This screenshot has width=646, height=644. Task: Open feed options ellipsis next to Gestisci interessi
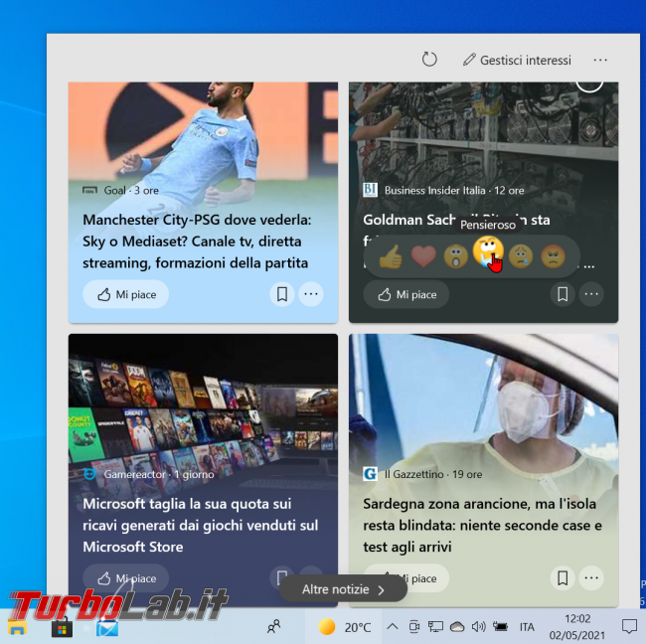(600, 61)
